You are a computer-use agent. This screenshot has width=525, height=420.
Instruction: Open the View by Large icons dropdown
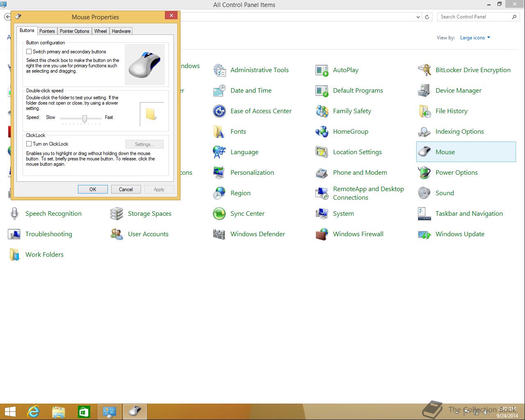pos(475,38)
